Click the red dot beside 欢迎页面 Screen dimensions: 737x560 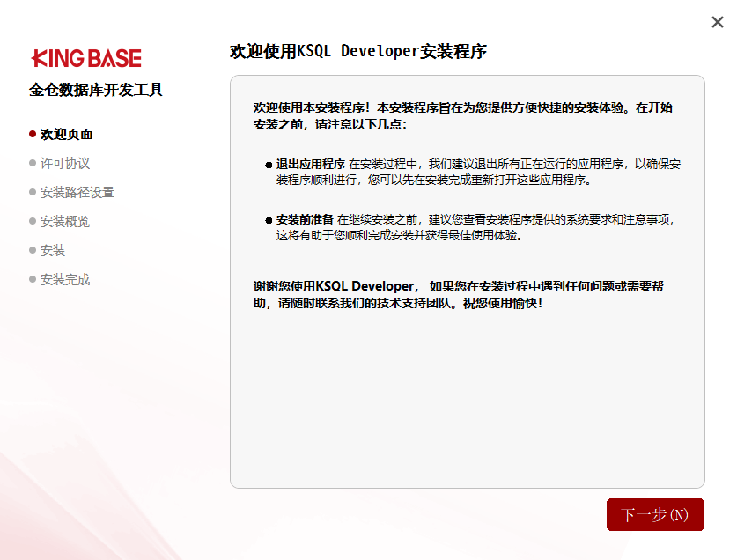click(x=33, y=134)
